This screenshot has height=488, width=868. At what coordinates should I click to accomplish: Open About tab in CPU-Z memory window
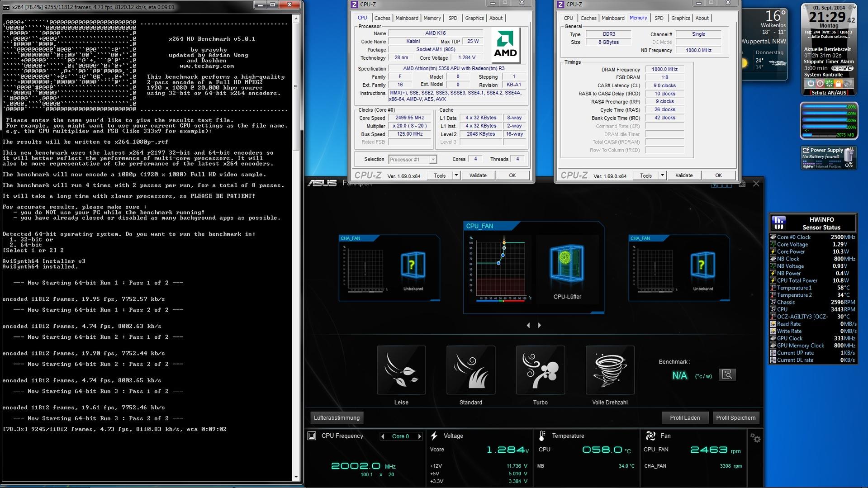coord(702,18)
